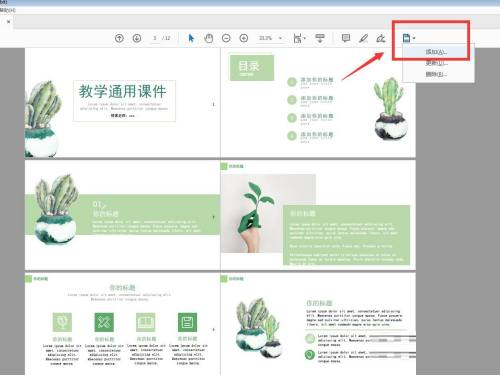Image resolution: width=500 pixels, height=375 pixels.
Task: Close the document tab with X
Action: [x=9, y=22]
